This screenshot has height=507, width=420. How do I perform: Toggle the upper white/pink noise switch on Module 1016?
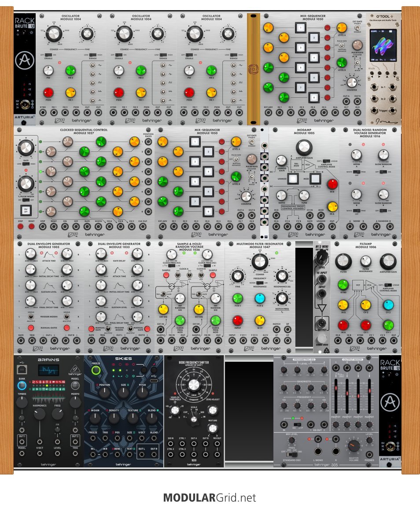(356, 172)
